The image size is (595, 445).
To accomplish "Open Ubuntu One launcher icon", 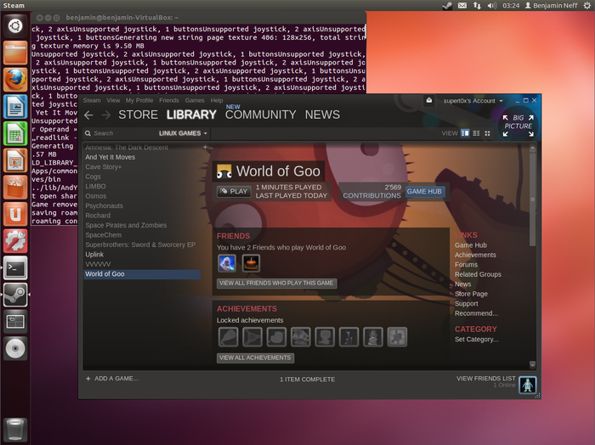I will point(15,214).
